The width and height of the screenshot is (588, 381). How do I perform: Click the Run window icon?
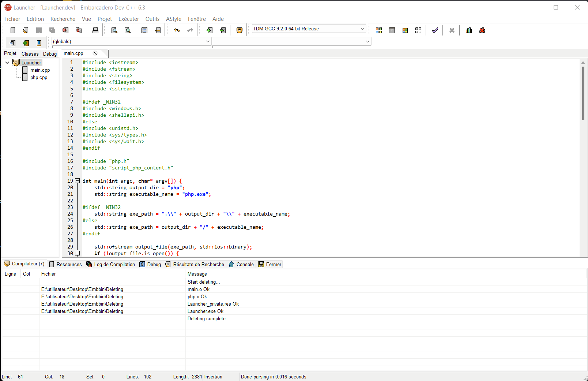392,30
